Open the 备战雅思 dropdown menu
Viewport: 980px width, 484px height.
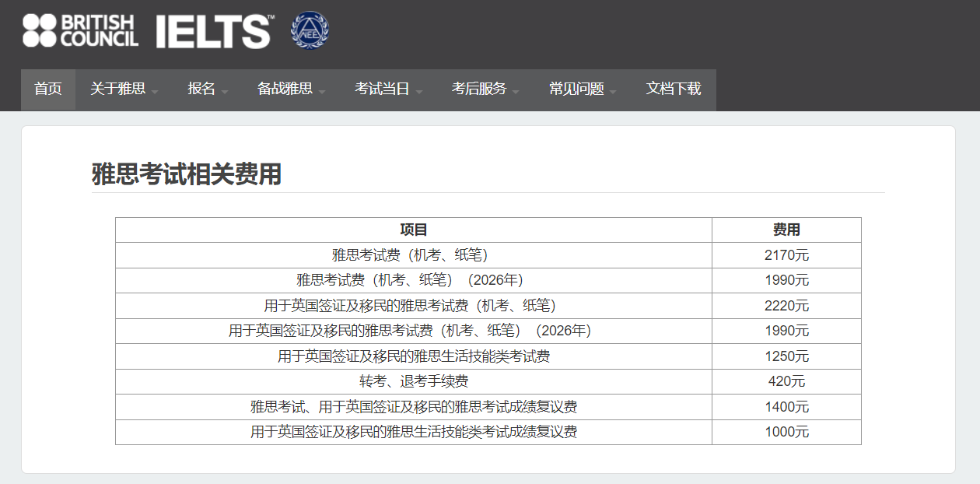coord(291,89)
